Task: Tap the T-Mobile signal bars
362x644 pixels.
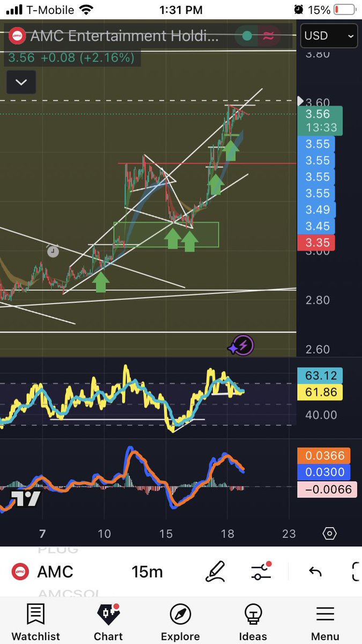Action: click(x=16, y=10)
